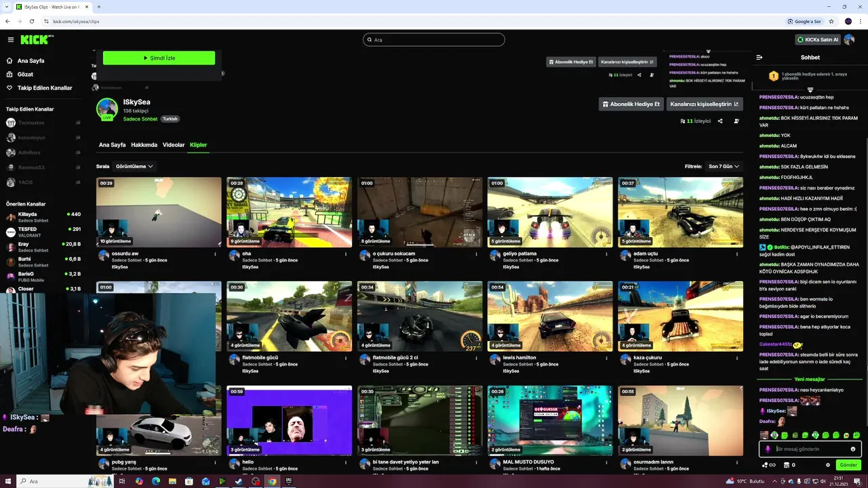Open Ana Sayfa in the sidebar
Viewport: 868px width, 488px height.
click(31, 61)
